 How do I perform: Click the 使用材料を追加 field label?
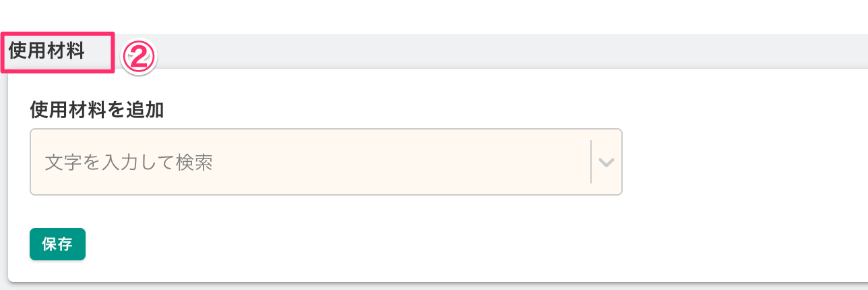(97, 110)
